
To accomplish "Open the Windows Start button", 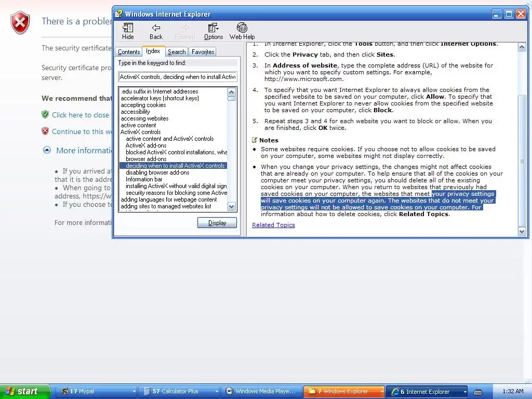I will [25, 391].
